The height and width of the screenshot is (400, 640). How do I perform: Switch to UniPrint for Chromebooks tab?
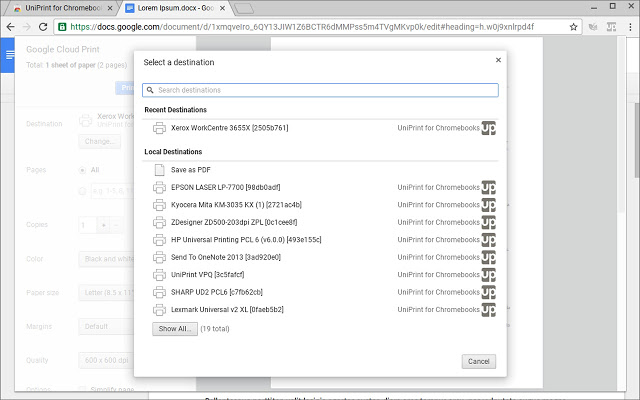click(x=61, y=8)
